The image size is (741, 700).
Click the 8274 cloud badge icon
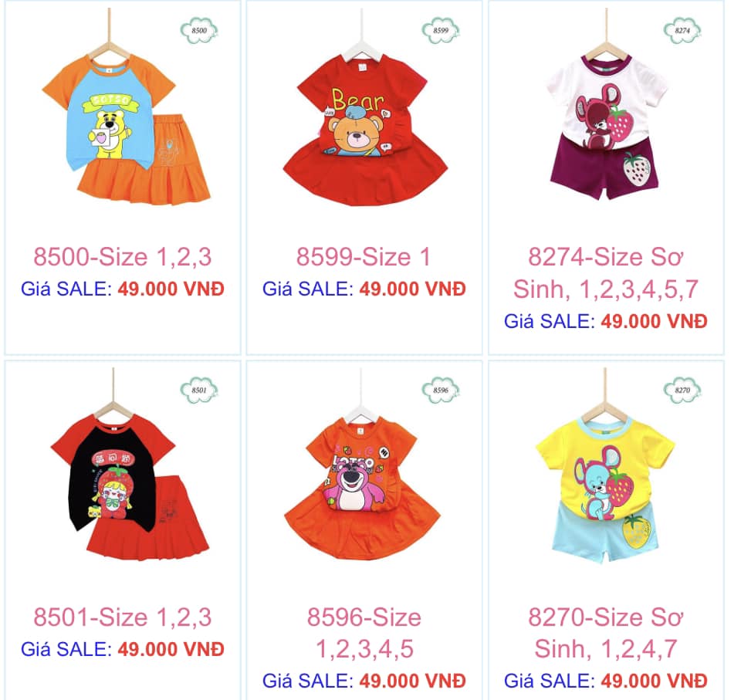[682, 31]
